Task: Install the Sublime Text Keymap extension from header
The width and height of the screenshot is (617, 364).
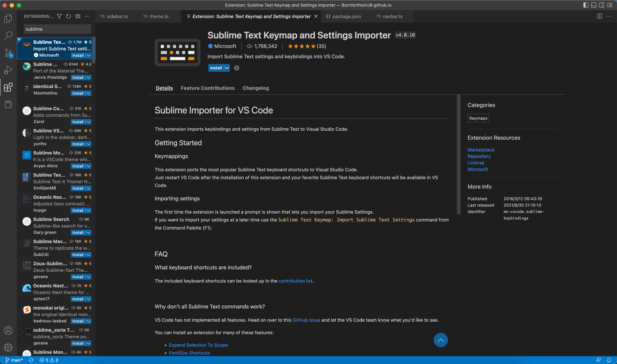Action: 216,68
